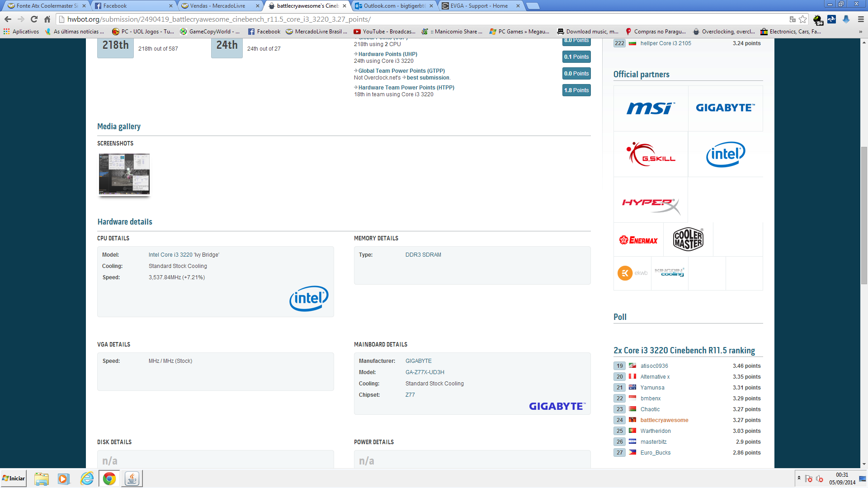
Task: Open the Overclocking bookmark
Action: (724, 32)
